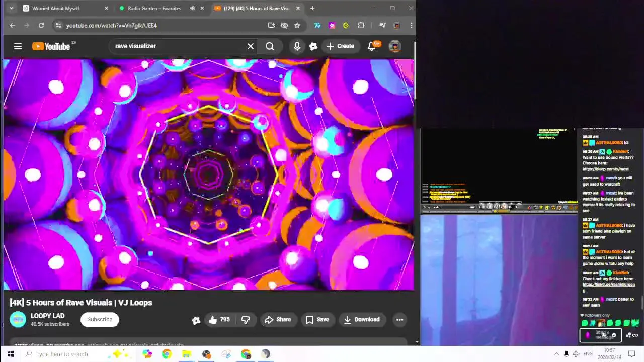Close the Worried About Myself tab
This screenshot has width=644, height=362.
tap(106, 8)
